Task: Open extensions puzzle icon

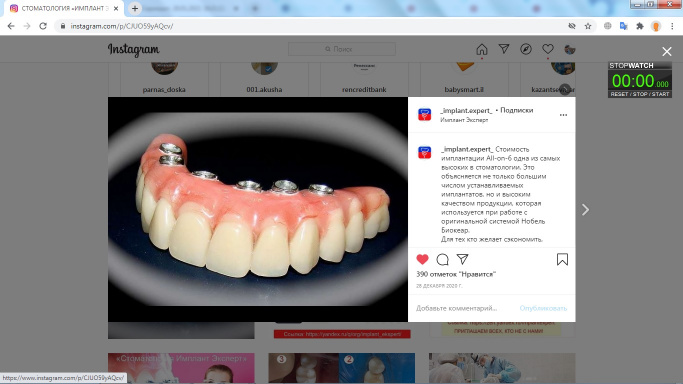Action: (x=639, y=26)
